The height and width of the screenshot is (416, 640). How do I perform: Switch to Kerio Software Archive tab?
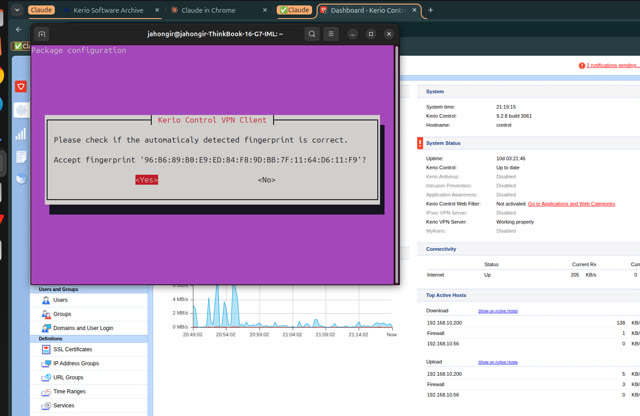point(108,10)
